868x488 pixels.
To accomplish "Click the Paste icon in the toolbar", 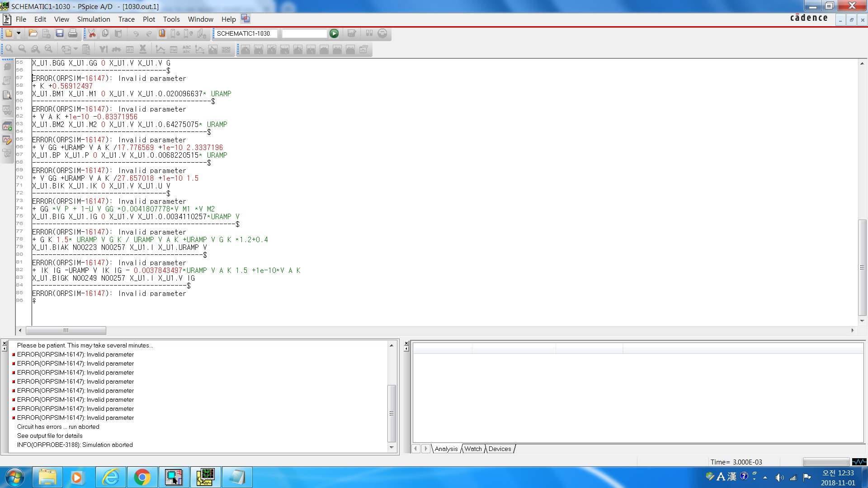I will (118, 33).
